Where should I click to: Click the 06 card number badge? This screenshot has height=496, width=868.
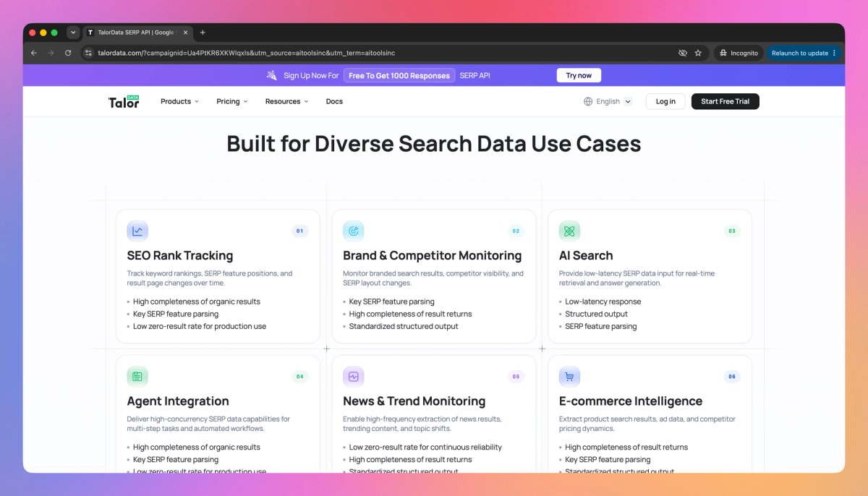[732, 377]
